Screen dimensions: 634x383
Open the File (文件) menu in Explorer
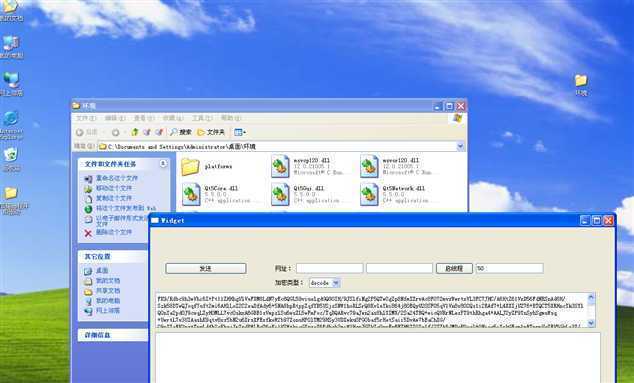(86, 118)
